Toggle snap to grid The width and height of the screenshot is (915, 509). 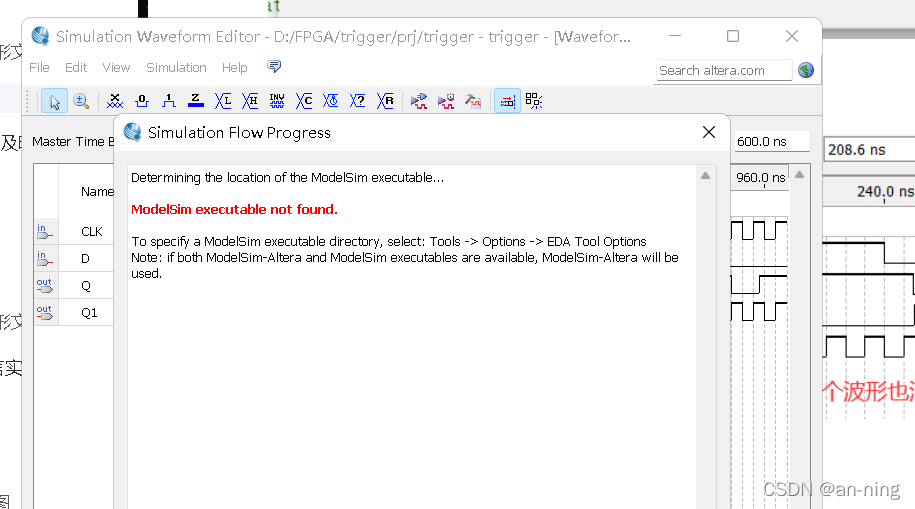pyautogui.click(x=534, y=101)
